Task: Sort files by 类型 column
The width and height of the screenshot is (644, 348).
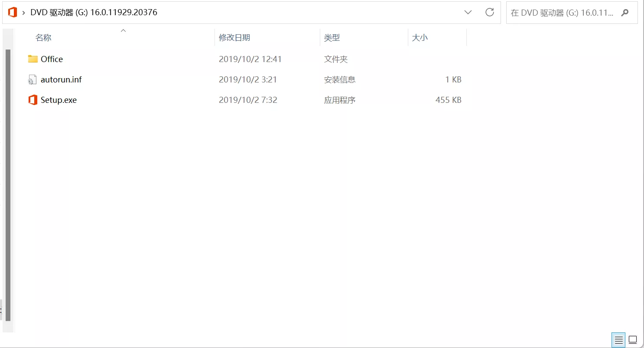Action: [332, 38]
